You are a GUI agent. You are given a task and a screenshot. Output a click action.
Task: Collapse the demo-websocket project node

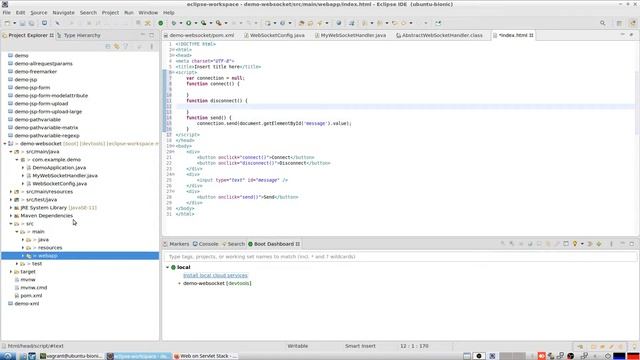5,144
